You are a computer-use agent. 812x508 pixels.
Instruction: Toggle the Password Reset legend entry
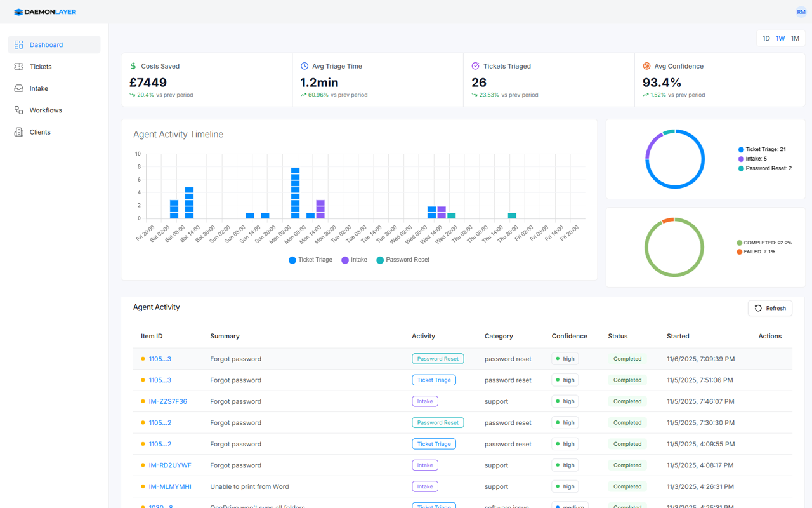(402, 259)
